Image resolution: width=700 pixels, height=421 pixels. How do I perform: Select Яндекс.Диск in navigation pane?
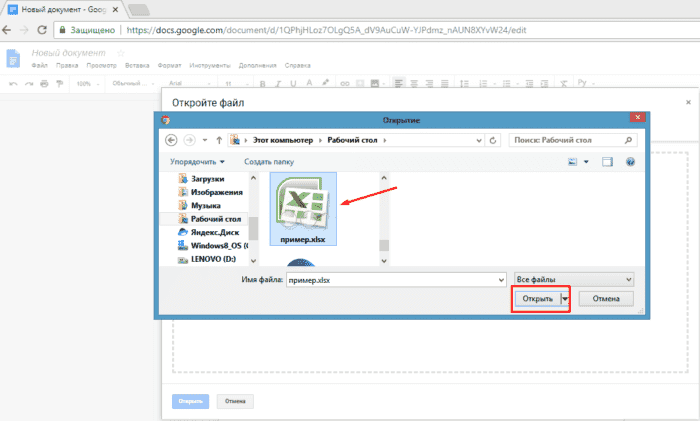(x=213, y=231)
